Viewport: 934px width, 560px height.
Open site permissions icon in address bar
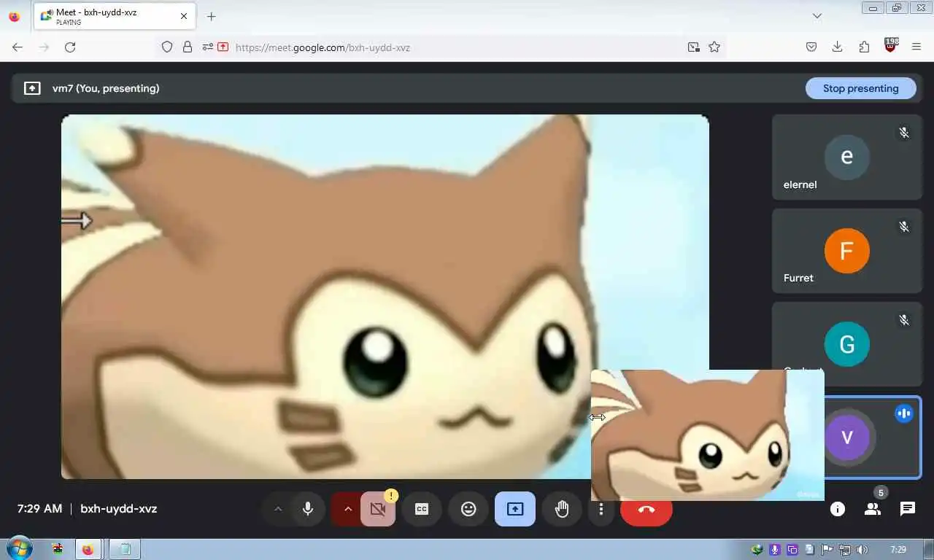click(x=208, y=47)
